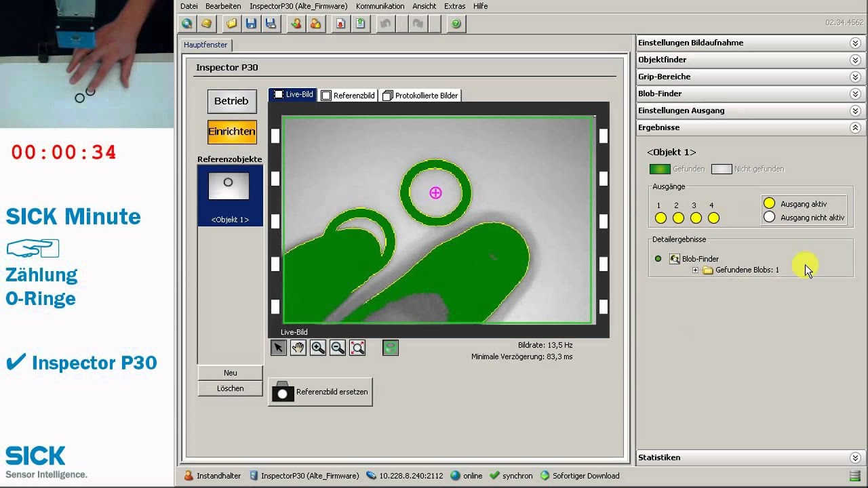Viewport: 868px width, 488px height.
Task: Open the Hilfe menu
Action: click(x=480, y=6)
